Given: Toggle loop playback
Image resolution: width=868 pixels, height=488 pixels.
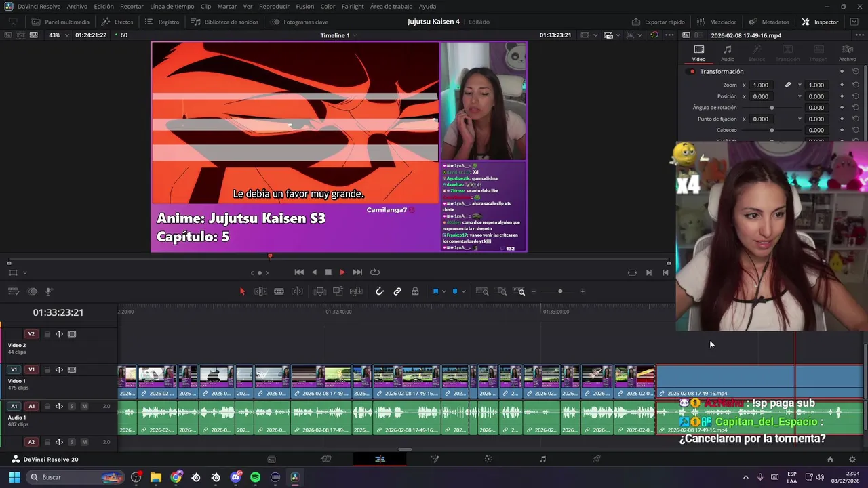Looking at the screenshot, I should (x=374, y=272).
